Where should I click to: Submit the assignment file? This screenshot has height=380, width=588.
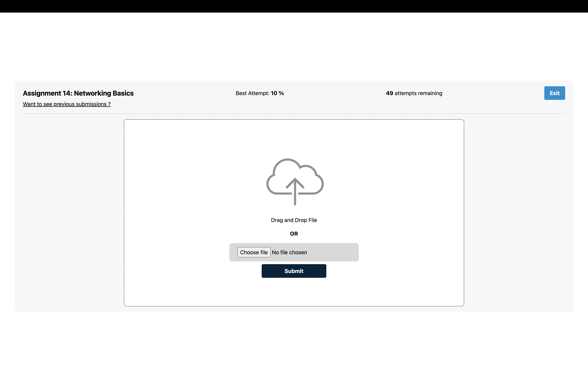(x=294, y=271)
